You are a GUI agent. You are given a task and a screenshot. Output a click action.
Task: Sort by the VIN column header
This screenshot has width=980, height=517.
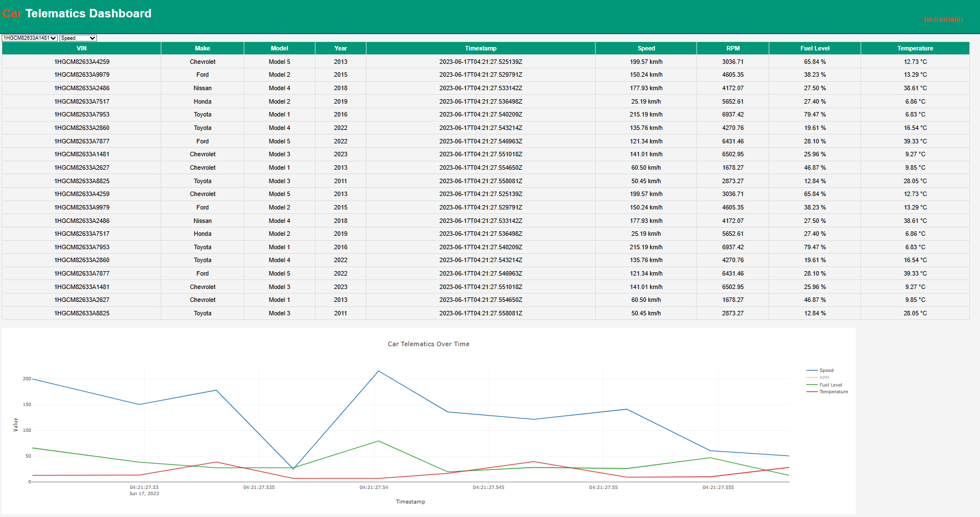(81, 48)
